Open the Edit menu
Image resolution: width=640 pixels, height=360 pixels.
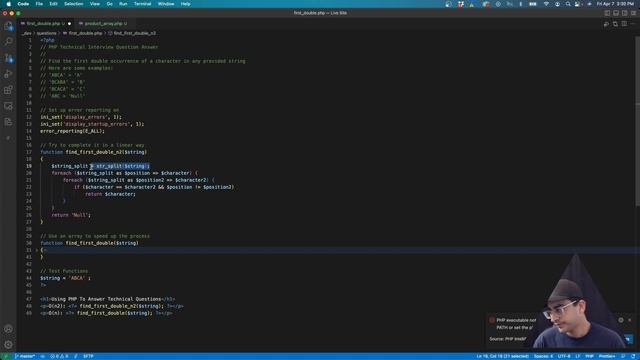coord(53,4)
